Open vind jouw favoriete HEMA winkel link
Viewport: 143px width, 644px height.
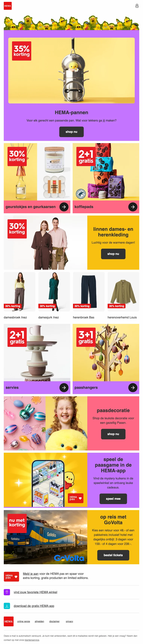[36, 592]
